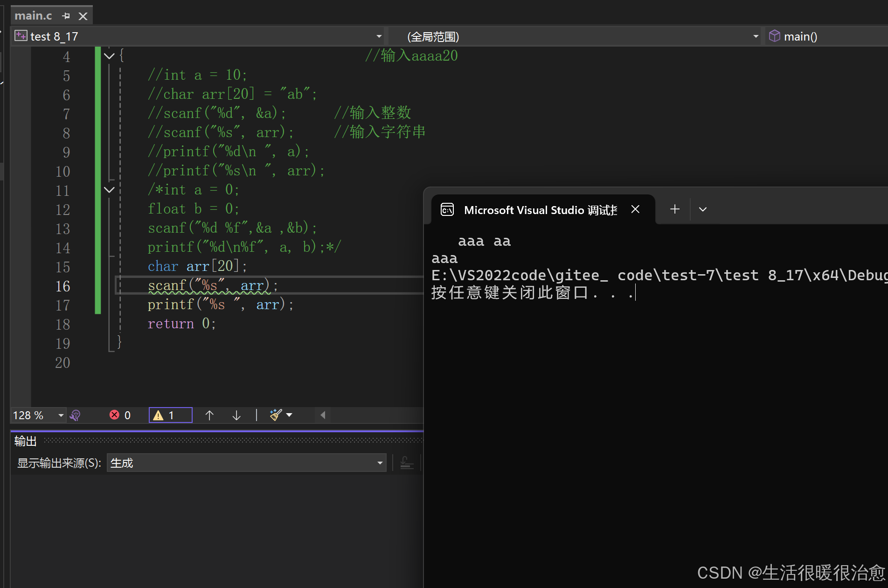
Task: Switch to the main.c tab
Action: pos(33,16)
